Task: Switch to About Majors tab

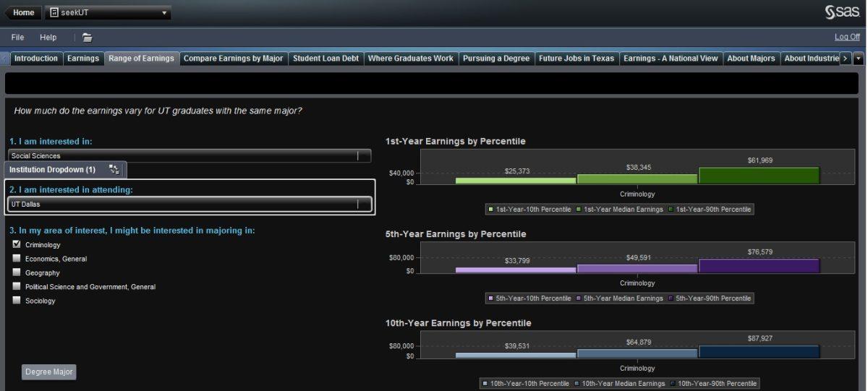Action: click(751, 59)
